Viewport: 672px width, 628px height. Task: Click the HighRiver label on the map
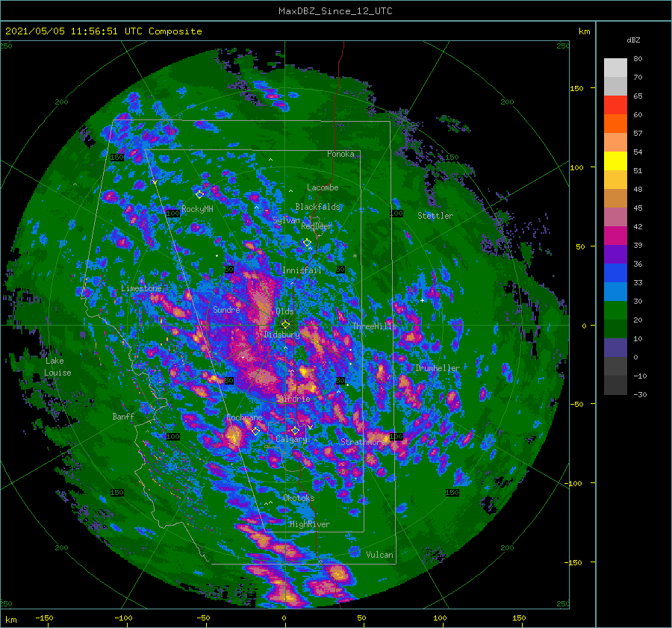pos(310,524)
